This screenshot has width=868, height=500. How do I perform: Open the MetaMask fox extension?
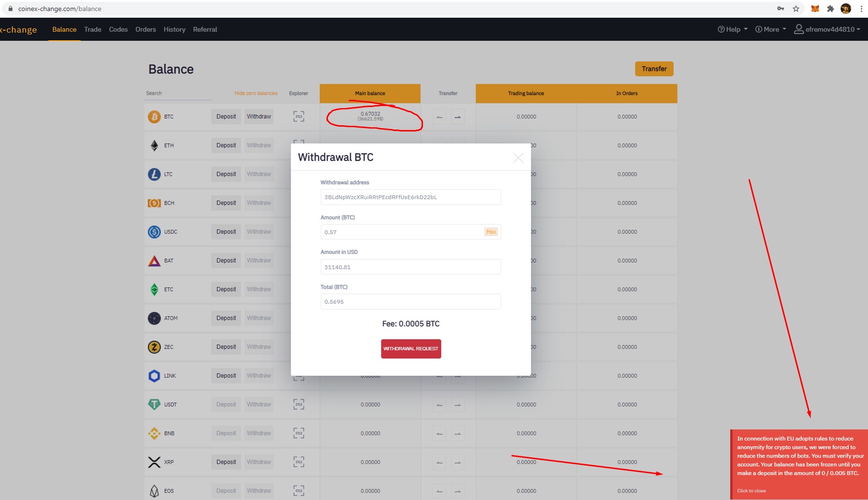[815, 9]
